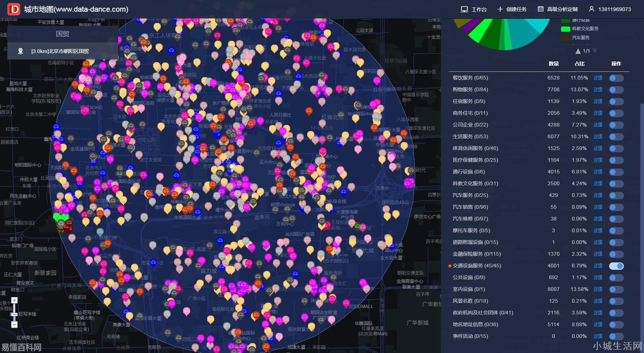Open 详情 link for 摩托车服务
Screen dimensions: 644x353
tap(598, 231)
